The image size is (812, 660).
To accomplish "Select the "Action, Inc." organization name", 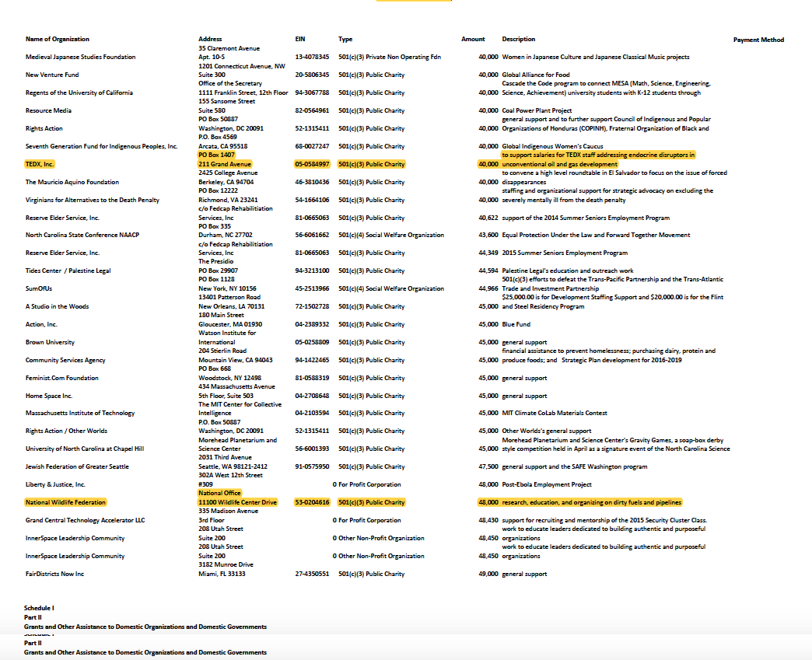I will point(41,324).
